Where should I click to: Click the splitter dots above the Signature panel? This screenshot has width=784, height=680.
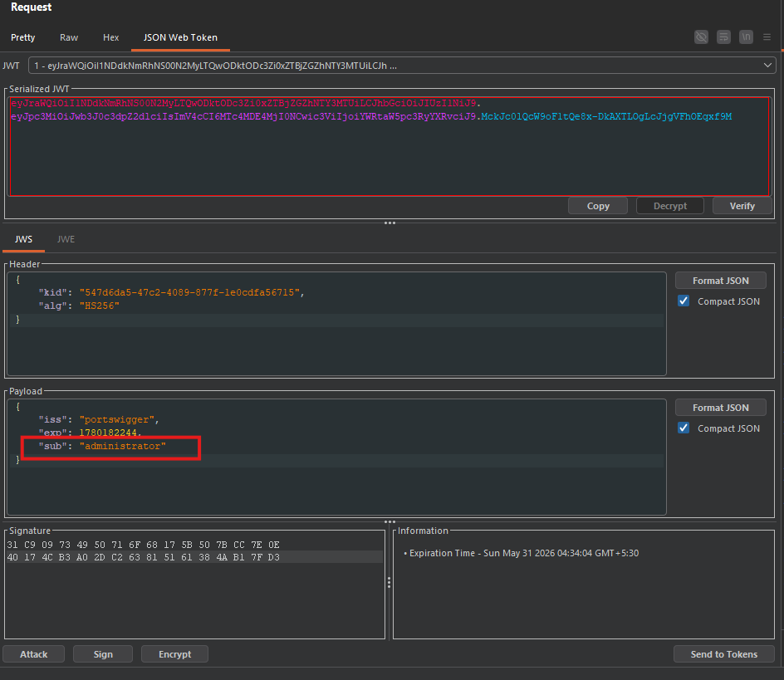pyautogui.click(x=390, y=521)
